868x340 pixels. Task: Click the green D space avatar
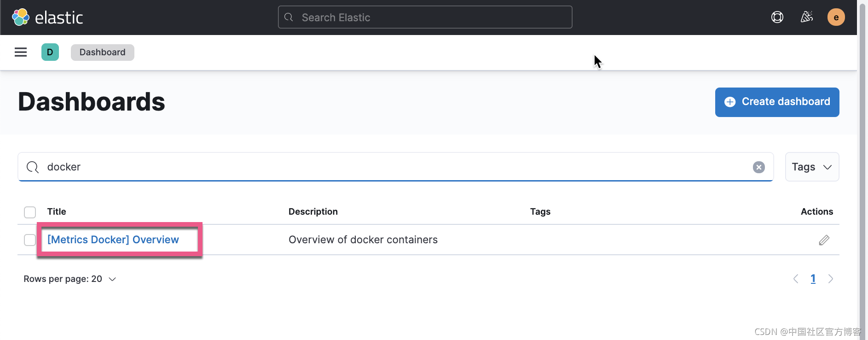tap(50, 52)
